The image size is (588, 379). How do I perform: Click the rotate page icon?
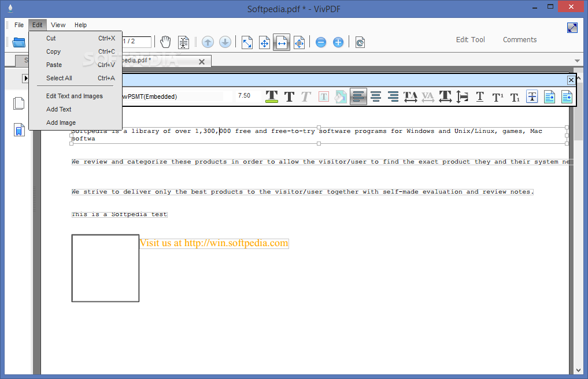(360, 42)
